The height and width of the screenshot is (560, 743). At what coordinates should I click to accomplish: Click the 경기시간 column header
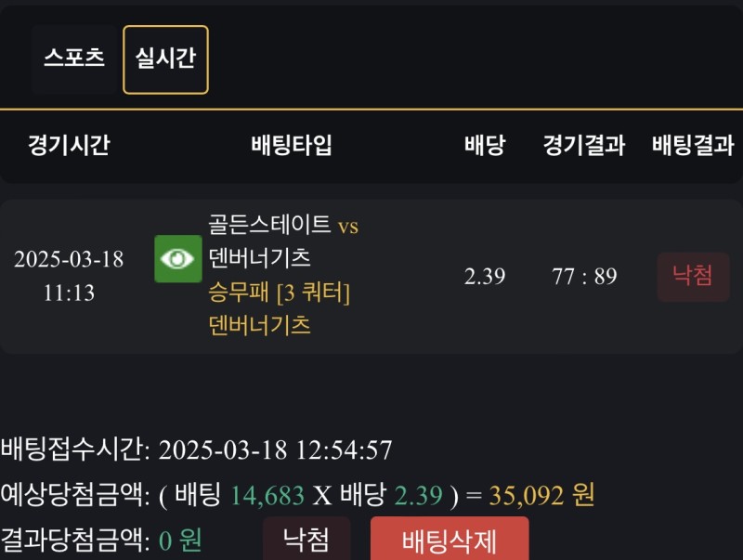(69, 146)
